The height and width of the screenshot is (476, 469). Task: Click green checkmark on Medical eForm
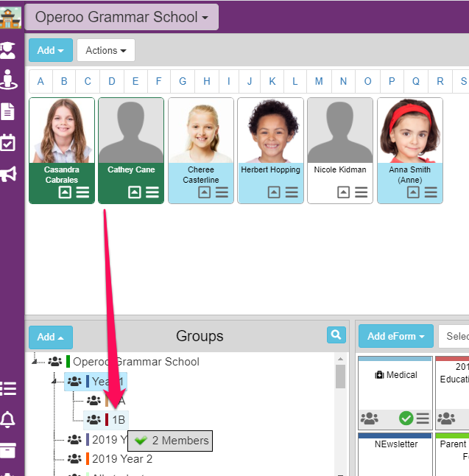click(406, 419)
